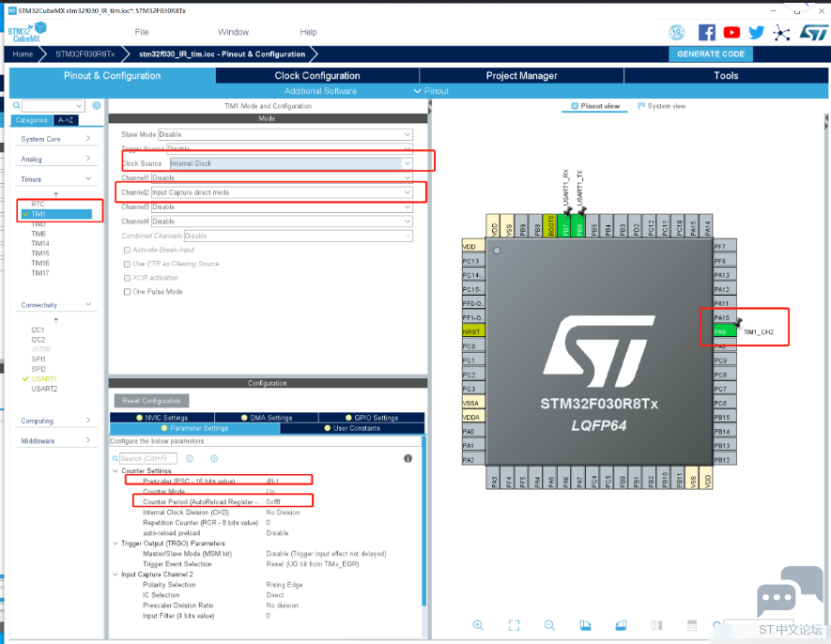Switch to System view
The width and height of the screenshot is (831, 644).
661,106
